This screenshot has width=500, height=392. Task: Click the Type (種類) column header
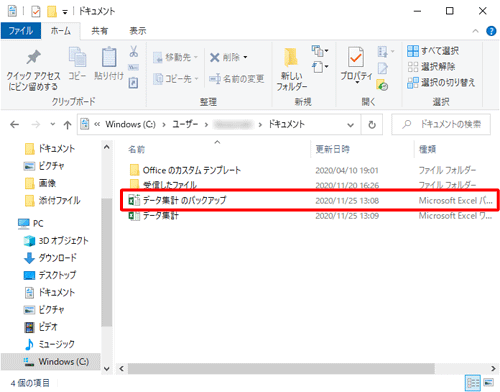point(427,149)
